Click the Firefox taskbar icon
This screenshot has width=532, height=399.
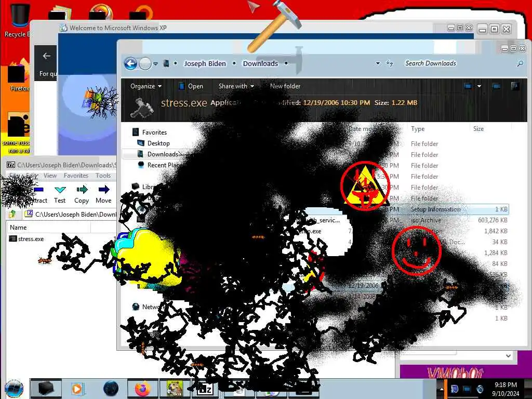tap(142, 389)
